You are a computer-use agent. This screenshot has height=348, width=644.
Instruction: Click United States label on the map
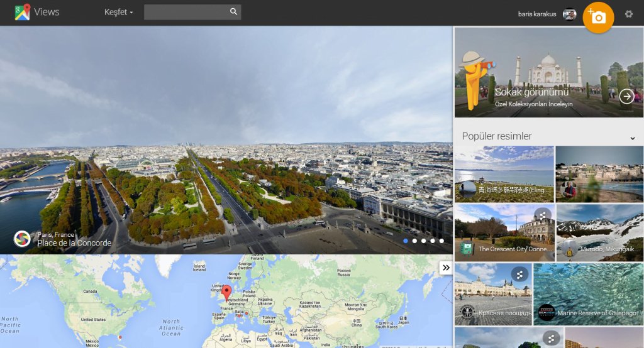pyautogui.click(x=93, y=319)
